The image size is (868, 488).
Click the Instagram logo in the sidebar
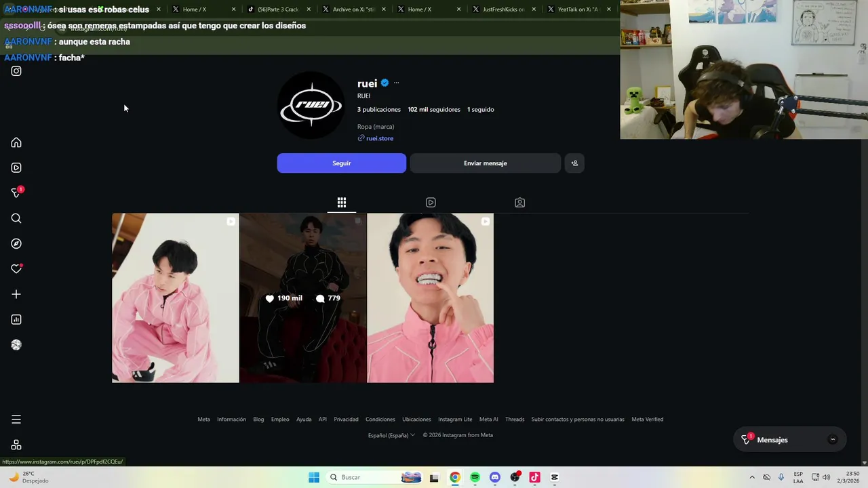tap(16, 71)
